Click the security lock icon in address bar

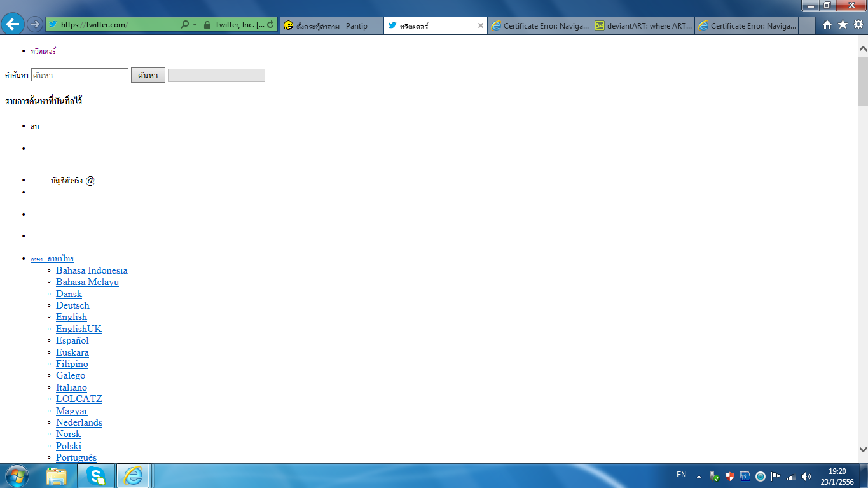click(x=207, y=25)
